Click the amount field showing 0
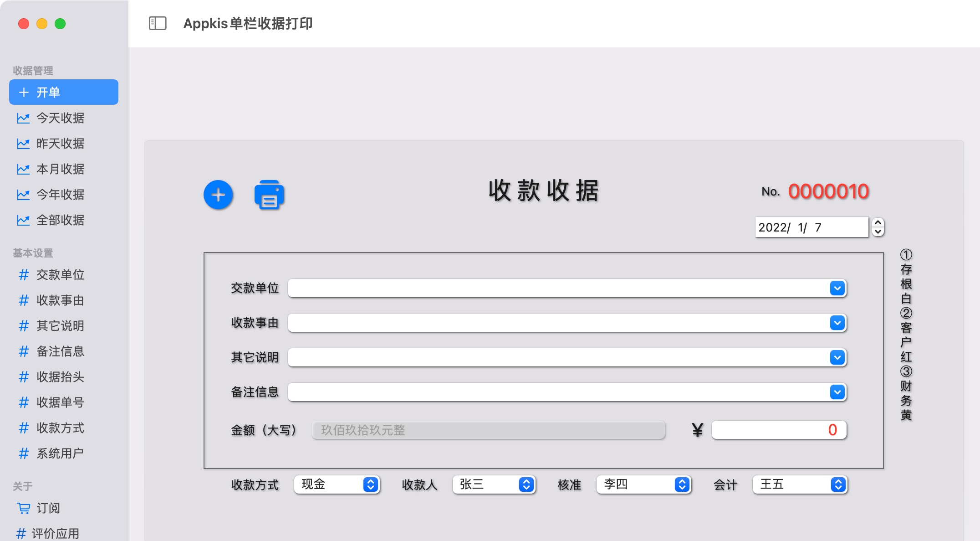The image size is (980, 541). pos(779,429)
